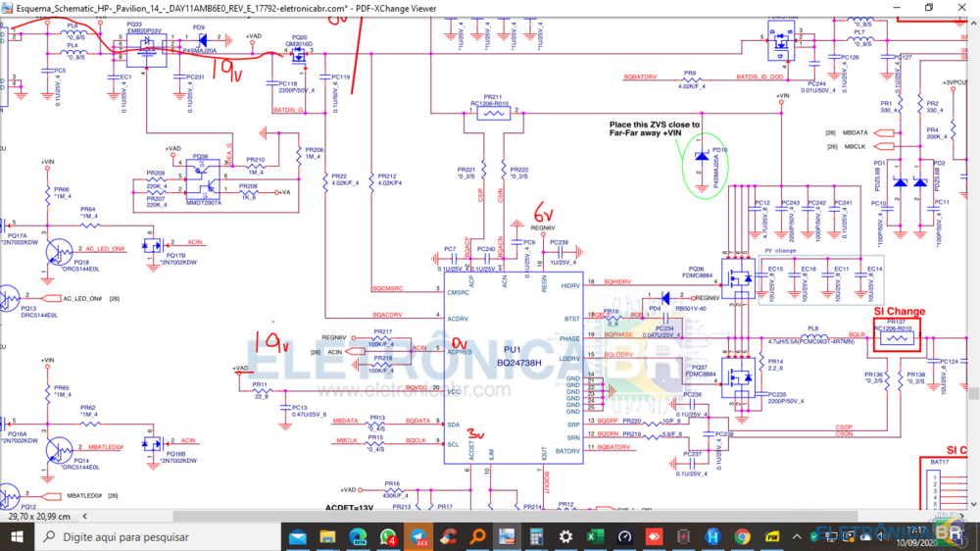Open WhatsApp from the taskbar
Image resolution: width=980 pixels, height=551 pixels.
click(x=388, y=536)
